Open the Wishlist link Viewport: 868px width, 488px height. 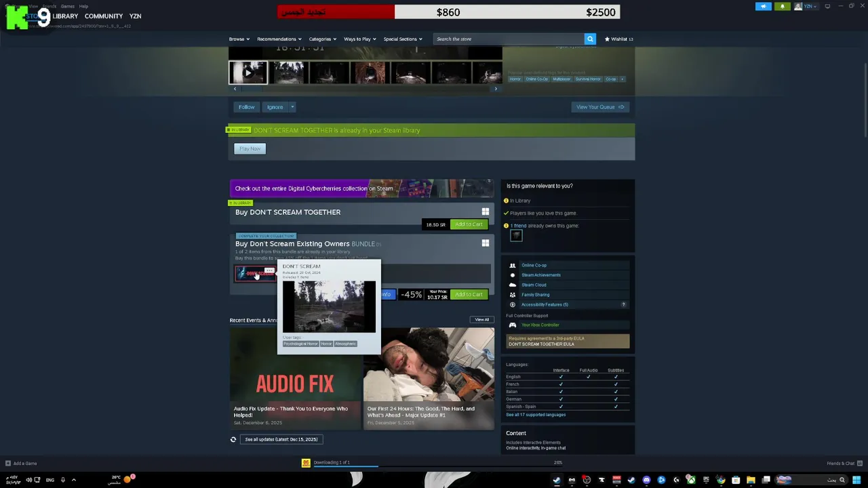(x=619, y=39)
